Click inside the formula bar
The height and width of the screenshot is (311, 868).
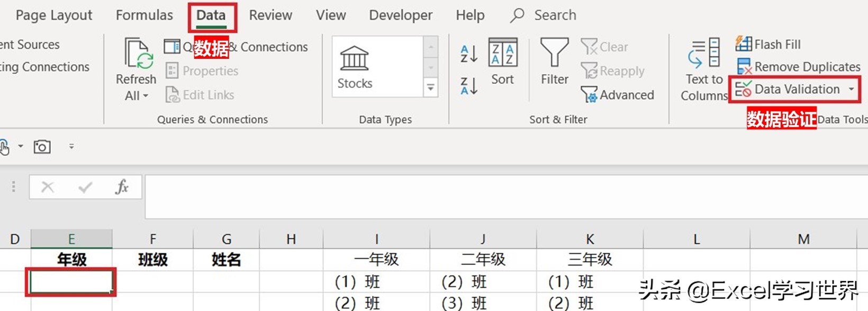pyautogui.click(x=505, y=196)
